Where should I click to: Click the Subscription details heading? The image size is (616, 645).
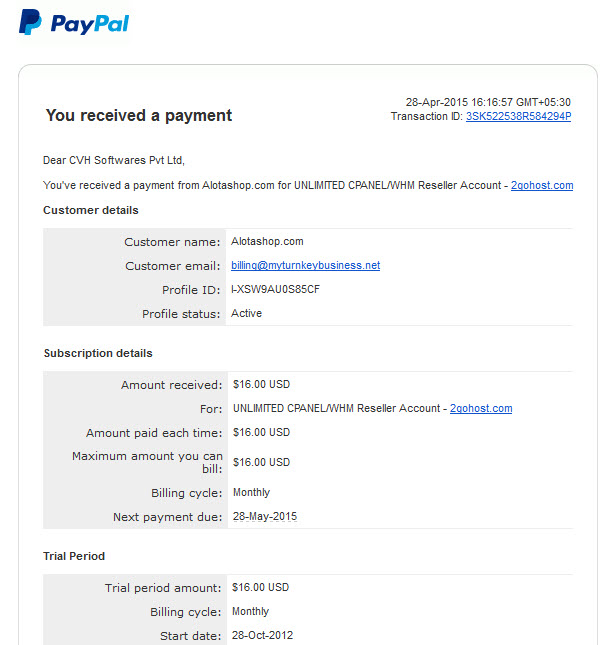coord(98,353)
